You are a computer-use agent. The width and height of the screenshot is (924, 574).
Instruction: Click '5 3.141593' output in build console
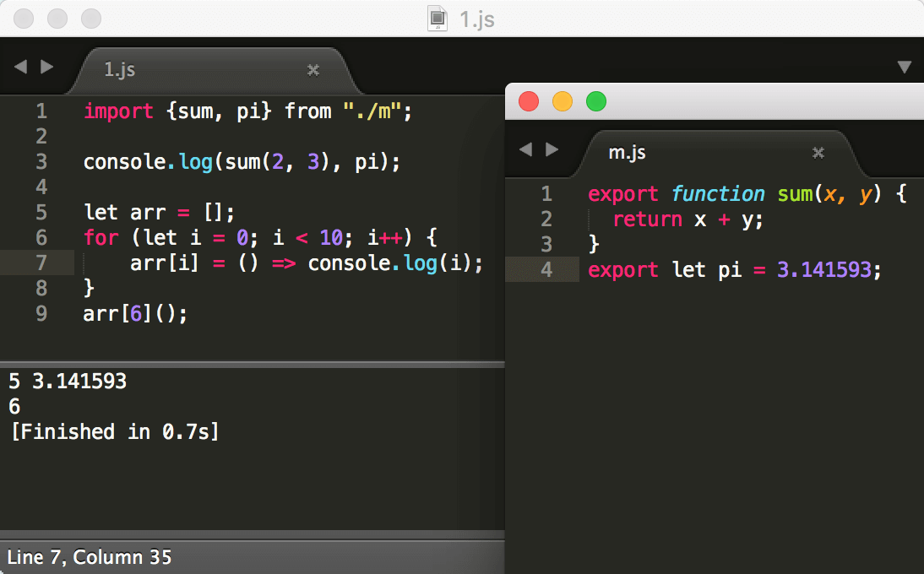[68, 382]
